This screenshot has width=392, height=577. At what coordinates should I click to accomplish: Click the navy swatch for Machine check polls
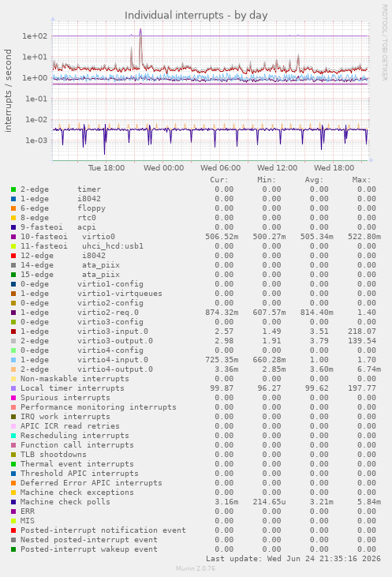pos(13,502)
